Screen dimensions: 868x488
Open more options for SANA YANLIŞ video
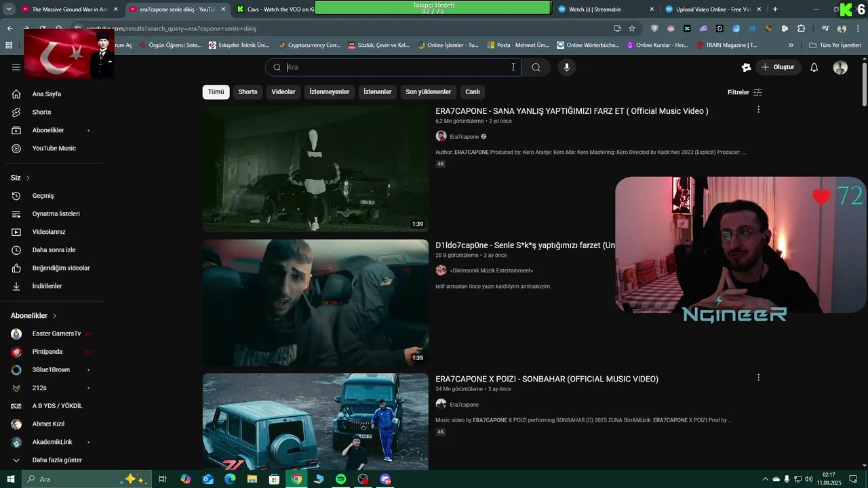click(x=758, y=110)
